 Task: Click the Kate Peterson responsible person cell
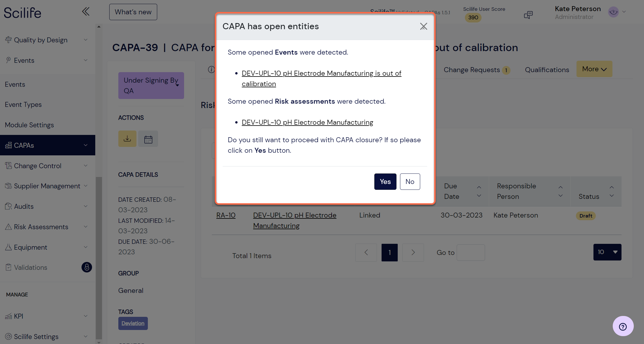point(516,215)
